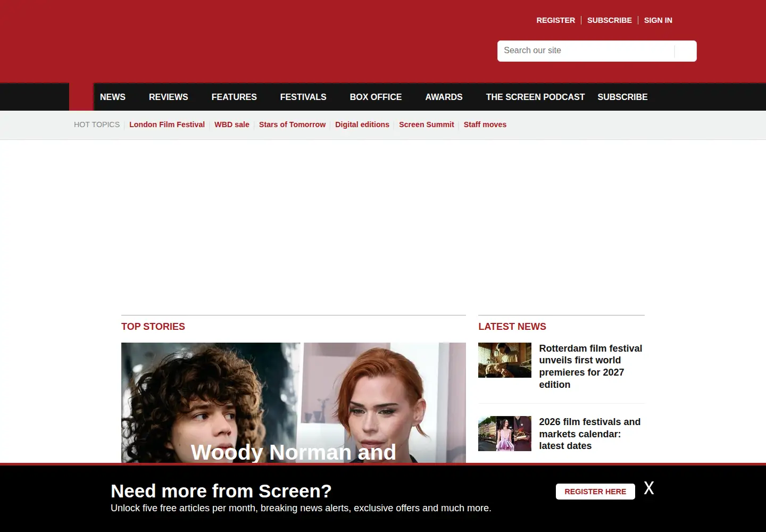Click the REGISTER HERE button

pyautogui.click(x=595, y=492)
